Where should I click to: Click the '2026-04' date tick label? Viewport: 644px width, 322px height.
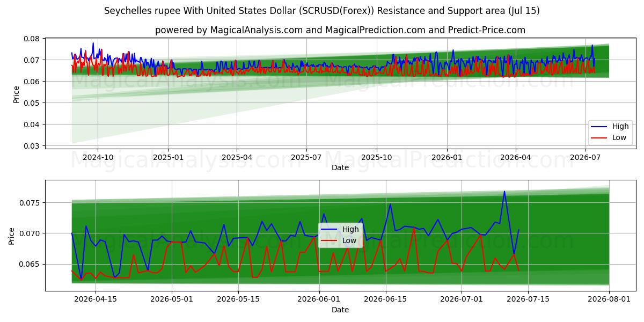coord(516,157)
